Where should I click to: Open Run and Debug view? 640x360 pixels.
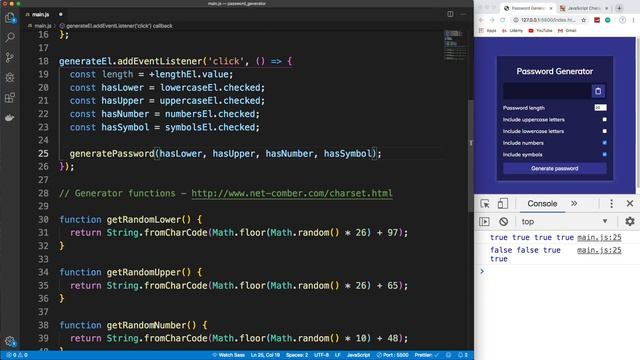(10, 78)
